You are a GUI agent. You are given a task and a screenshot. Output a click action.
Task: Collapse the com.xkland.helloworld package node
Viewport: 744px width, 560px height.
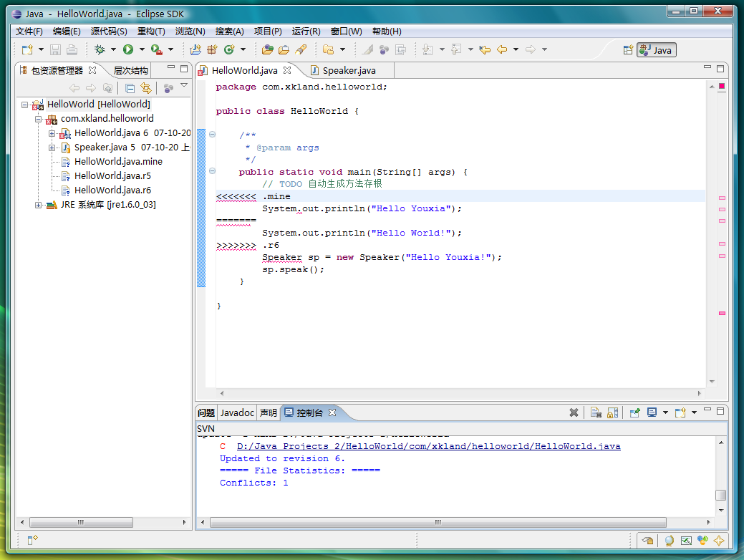tap(39, 119)
